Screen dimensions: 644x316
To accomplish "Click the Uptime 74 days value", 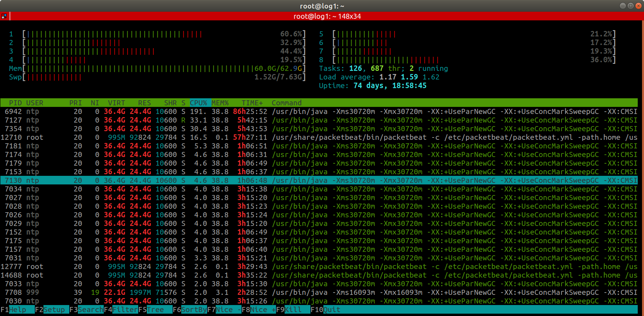I will (390, 86).
